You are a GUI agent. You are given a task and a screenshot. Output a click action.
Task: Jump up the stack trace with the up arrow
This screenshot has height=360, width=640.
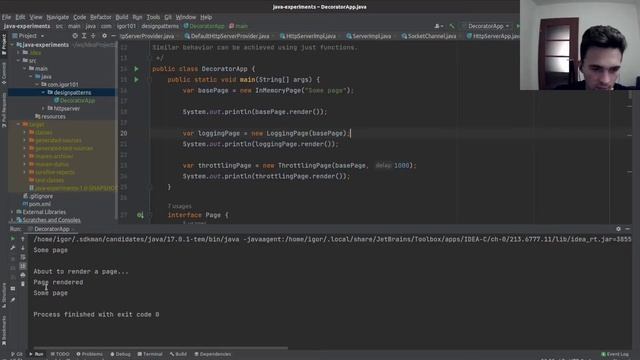pyautogui.click(x=22, y=239)
